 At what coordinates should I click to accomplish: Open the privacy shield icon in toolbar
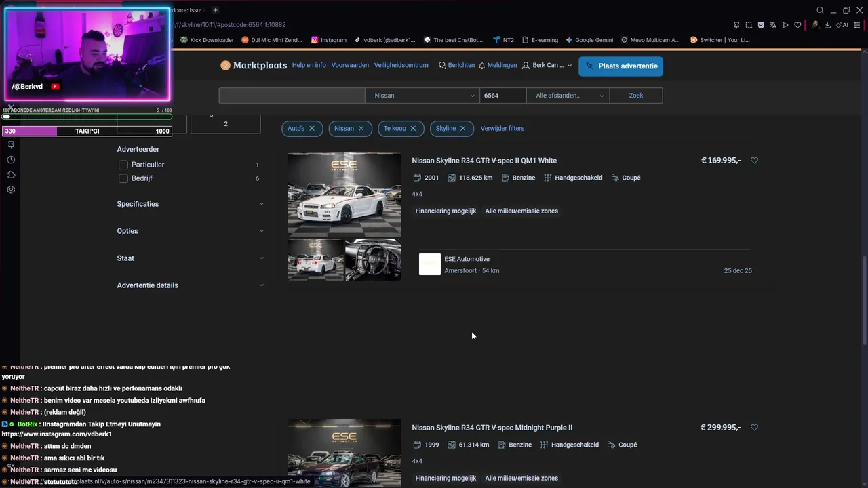tap(761, 25)
